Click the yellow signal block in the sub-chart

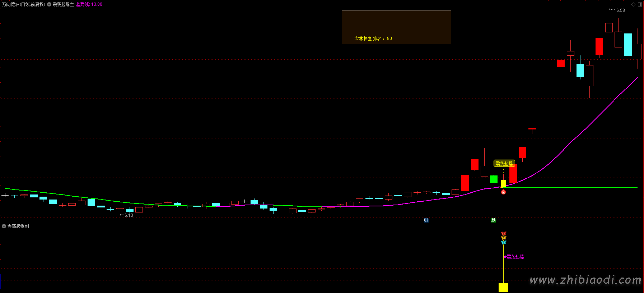503,288
